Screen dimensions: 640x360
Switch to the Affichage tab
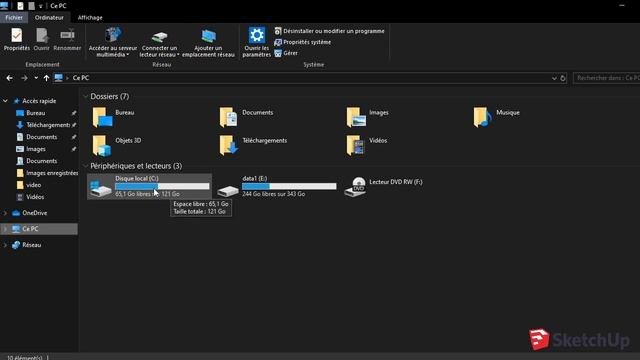point(90,18)
